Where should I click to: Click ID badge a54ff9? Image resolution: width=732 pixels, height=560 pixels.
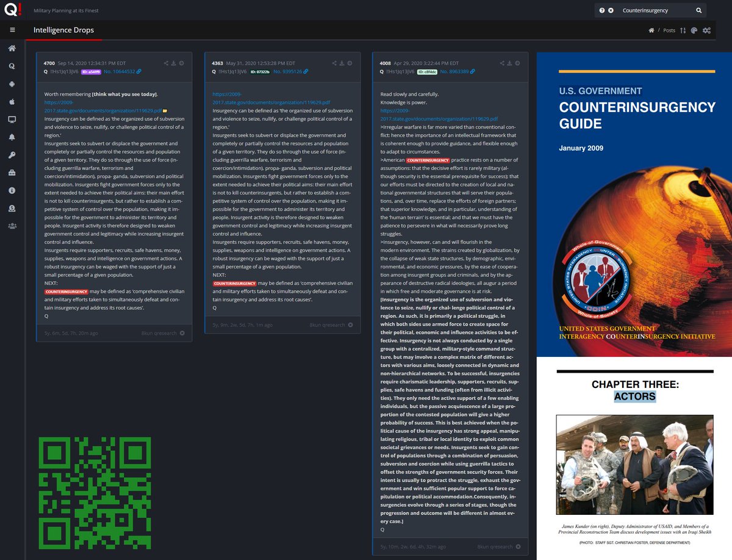90,72
